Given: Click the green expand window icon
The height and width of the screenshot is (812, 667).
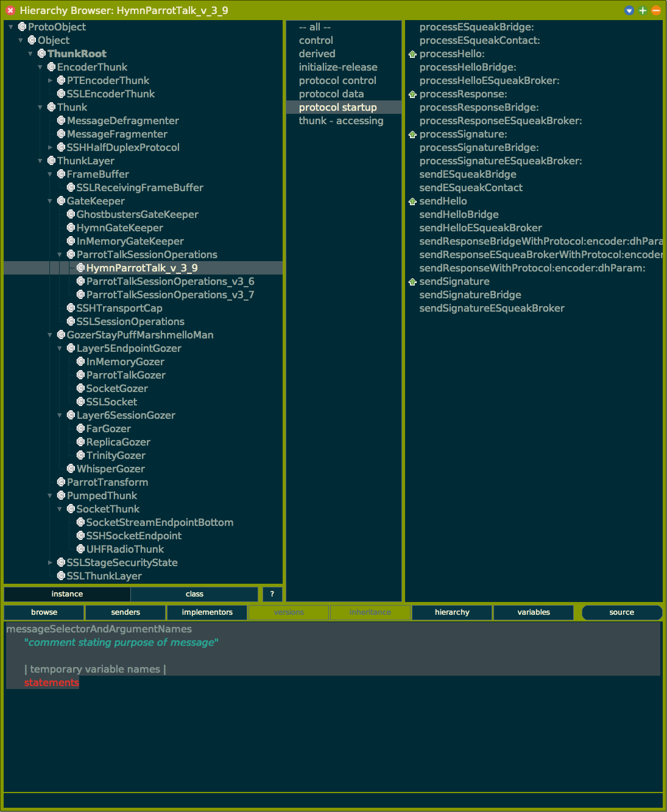Looking at the screenshot, I should pyautogui.click(x=643, y=10).
